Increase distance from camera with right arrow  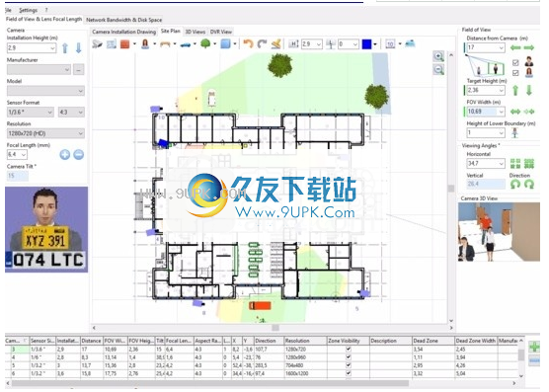[x=529, y=47]
